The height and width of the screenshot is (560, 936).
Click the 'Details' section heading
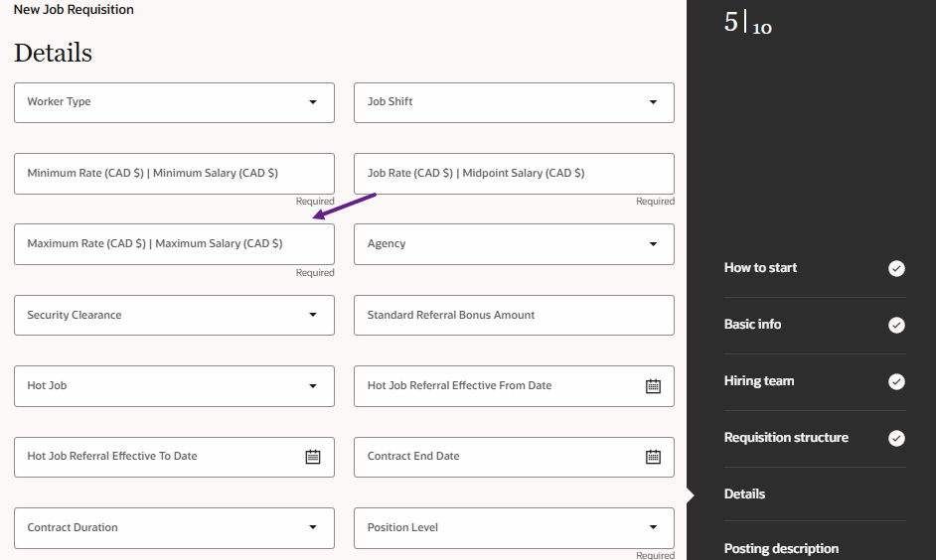(x=53, y=53)
